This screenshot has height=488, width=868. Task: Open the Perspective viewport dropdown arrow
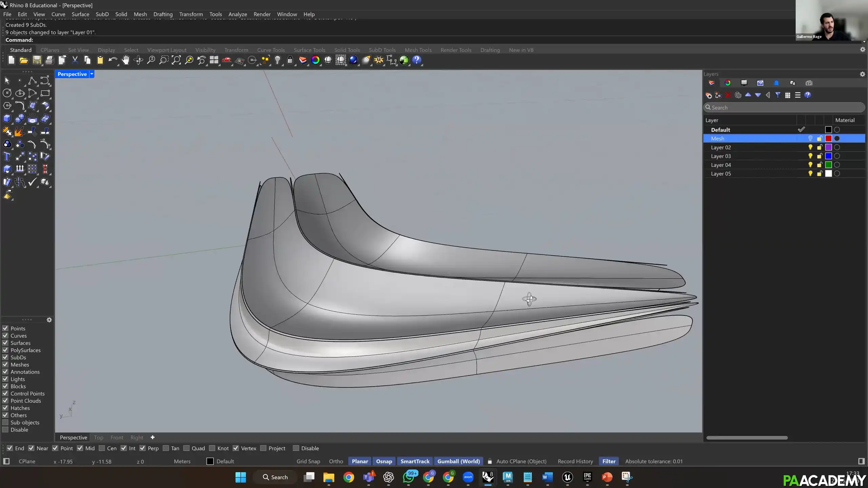[x=92, y=74]
